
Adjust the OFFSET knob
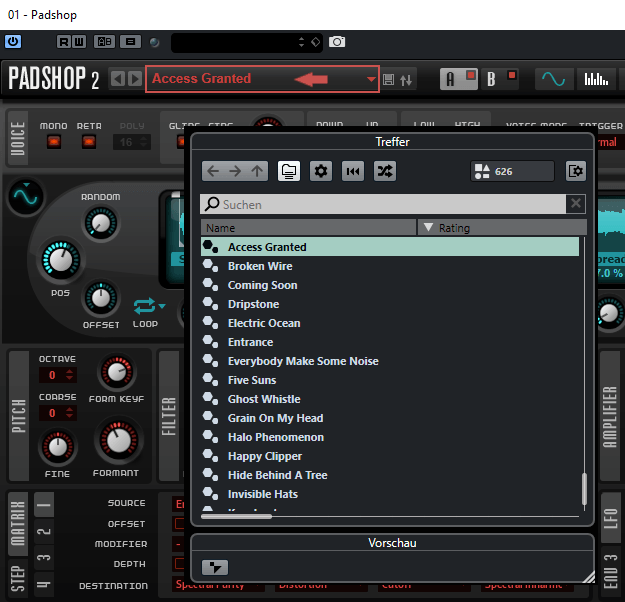[x=101, y=298]
